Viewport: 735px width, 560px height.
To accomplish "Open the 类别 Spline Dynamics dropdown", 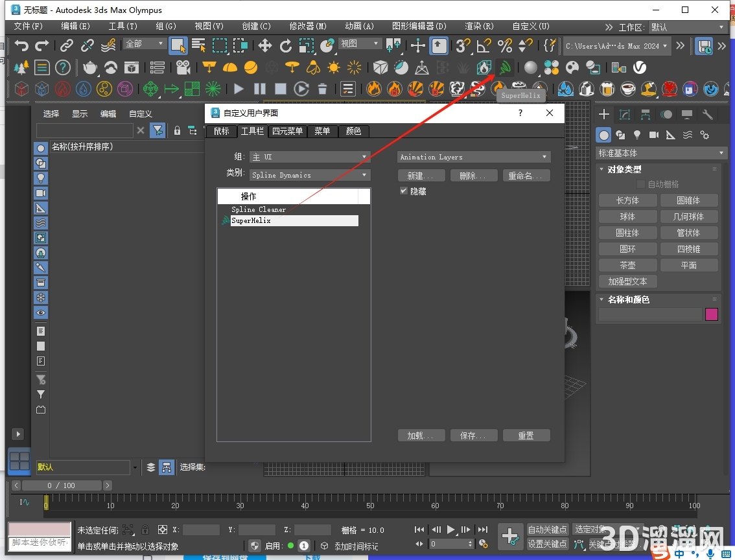I will click(310, 175).
